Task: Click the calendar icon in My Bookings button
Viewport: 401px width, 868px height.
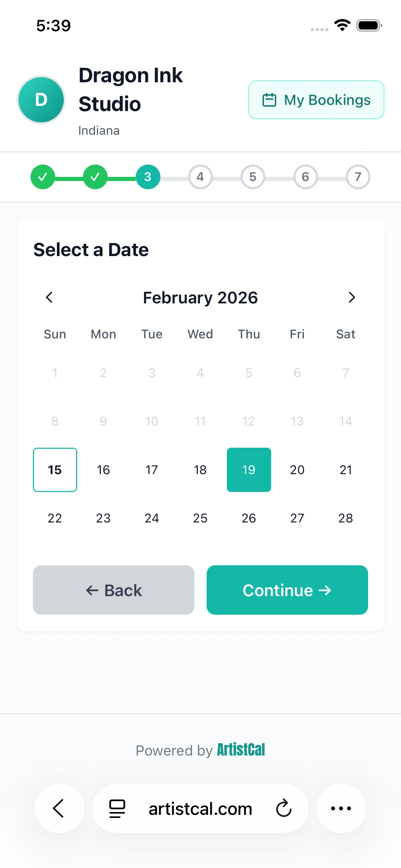Action: pos(270,100)
